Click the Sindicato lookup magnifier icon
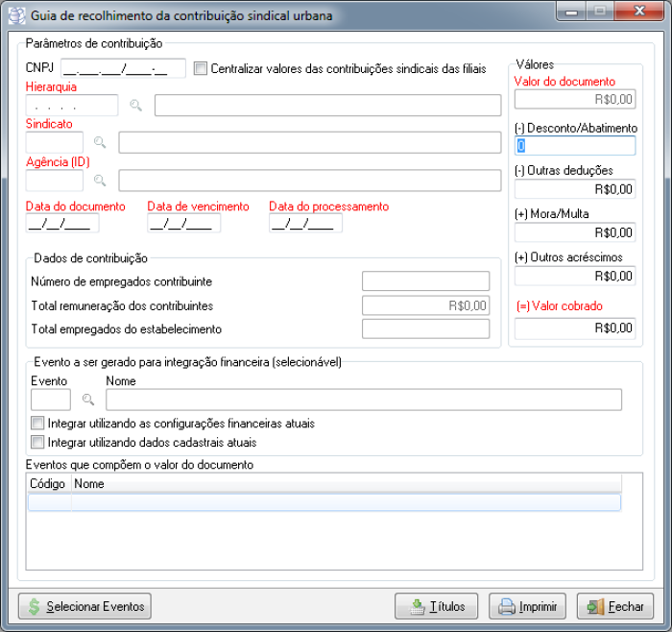This screenshot has height=632, width=672. (100, 142)
